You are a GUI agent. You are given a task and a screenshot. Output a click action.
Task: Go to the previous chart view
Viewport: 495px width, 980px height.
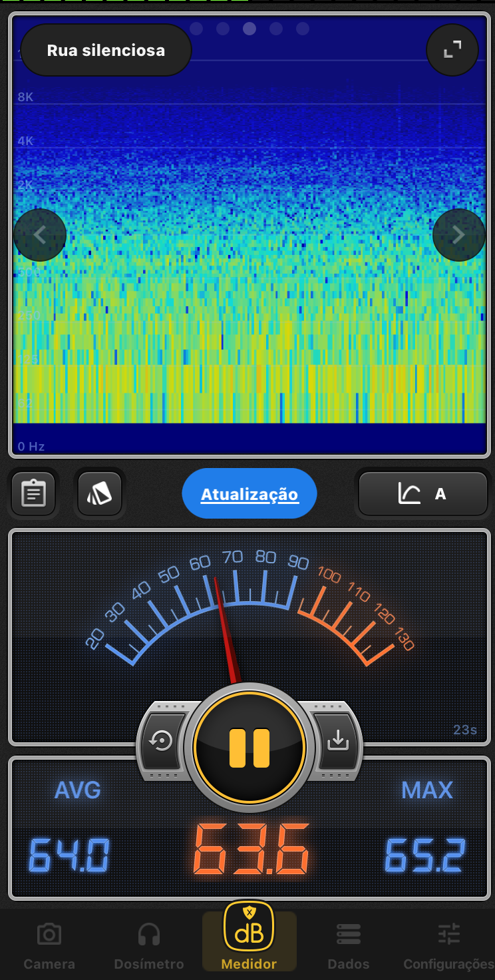(x=40, y=235)
